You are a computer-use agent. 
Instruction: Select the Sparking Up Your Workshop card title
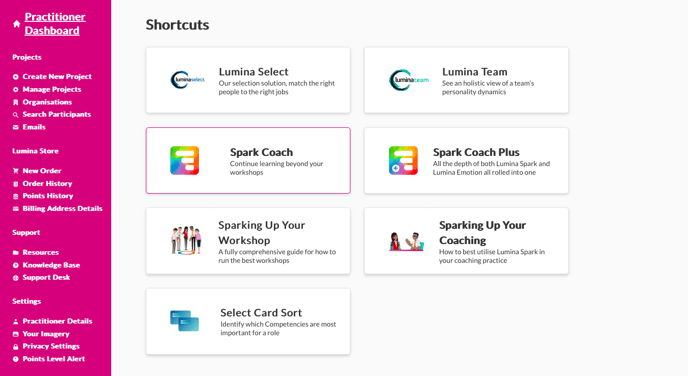click(x=262, y=233)
